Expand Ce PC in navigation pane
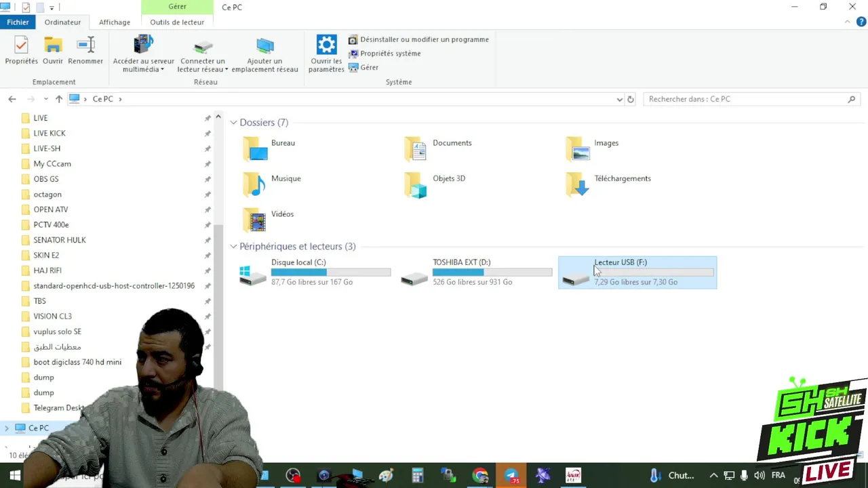 (7, 428)
